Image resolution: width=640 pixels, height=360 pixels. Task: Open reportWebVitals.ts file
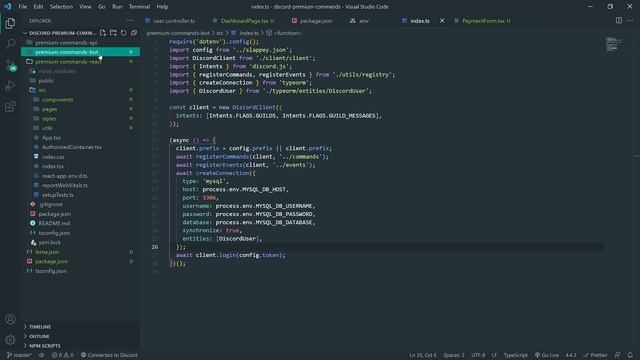coord(81,185)
